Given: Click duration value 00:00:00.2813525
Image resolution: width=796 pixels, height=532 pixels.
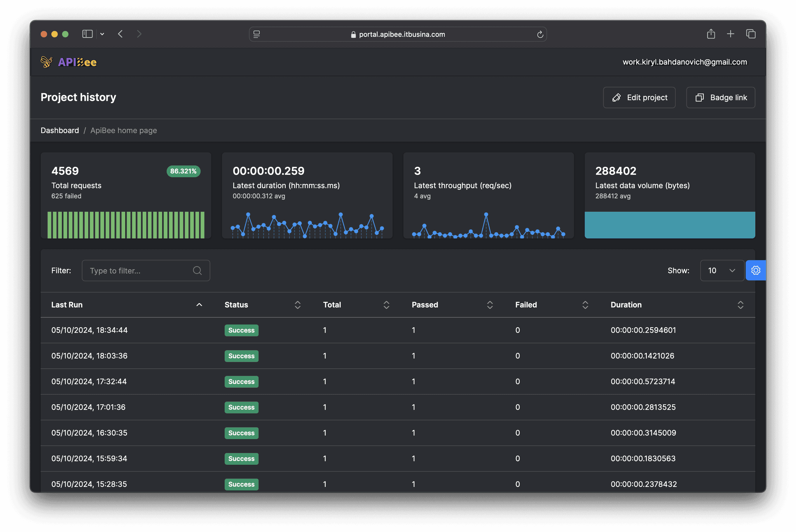Looking at the screenshot, I should pyautogui.click(x=643, y=407).
